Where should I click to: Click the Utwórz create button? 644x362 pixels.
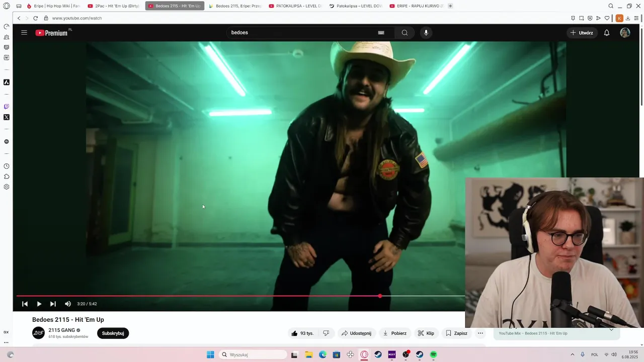(582, 33)
